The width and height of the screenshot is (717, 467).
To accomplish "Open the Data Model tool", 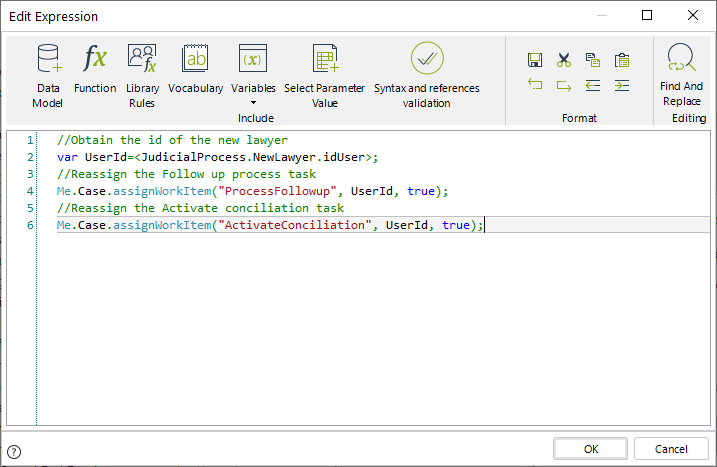I will [48, 76].
